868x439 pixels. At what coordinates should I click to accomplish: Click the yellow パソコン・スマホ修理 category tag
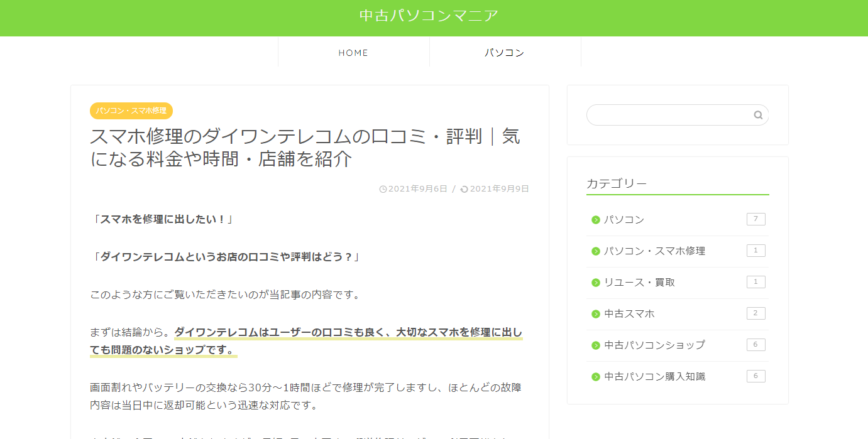click(x=131, y=111)
